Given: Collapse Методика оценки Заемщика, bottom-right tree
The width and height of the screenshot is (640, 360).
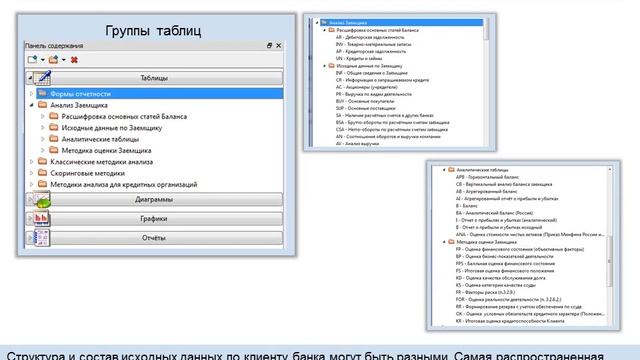Looking at the screenshot, I should click(444, 242).
